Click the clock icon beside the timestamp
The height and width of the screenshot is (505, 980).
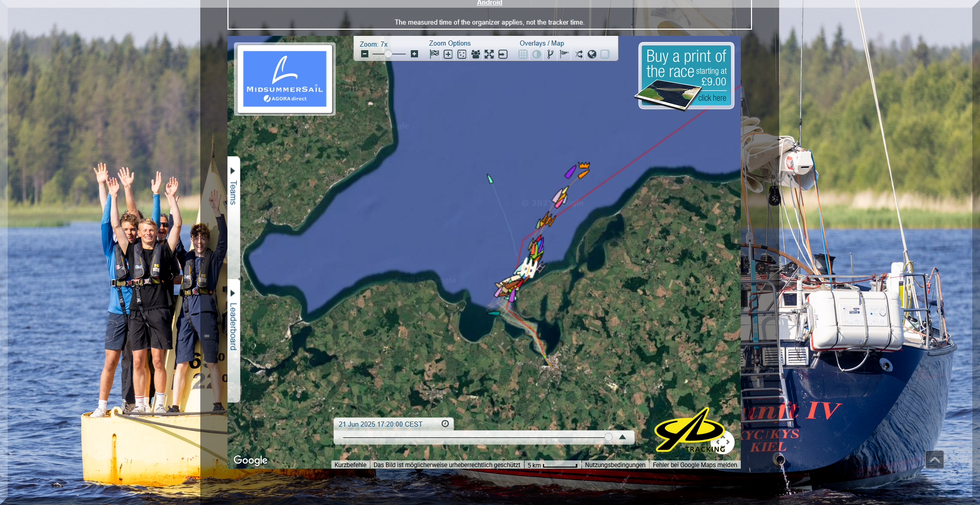[x=445, y=424]
